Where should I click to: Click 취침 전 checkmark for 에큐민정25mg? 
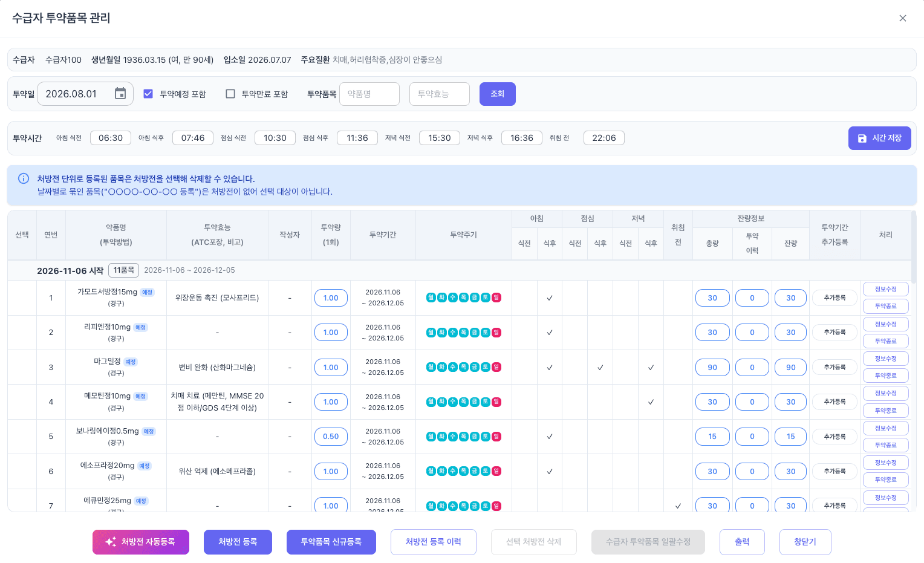click(678, 506)
